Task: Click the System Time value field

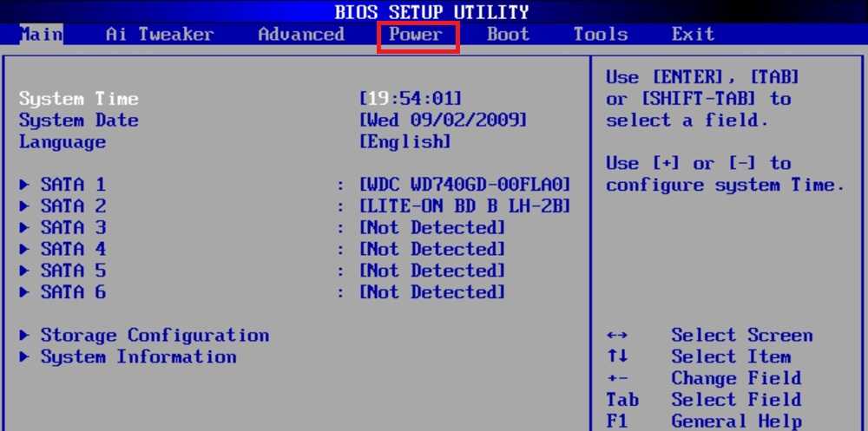Action: tap(411, 99)
